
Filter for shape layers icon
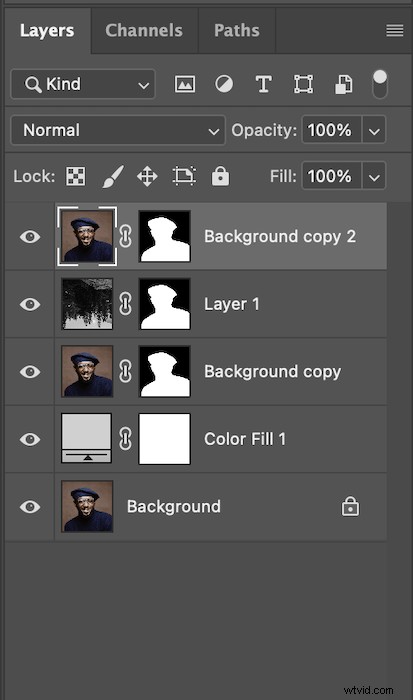tap(303, 84)
